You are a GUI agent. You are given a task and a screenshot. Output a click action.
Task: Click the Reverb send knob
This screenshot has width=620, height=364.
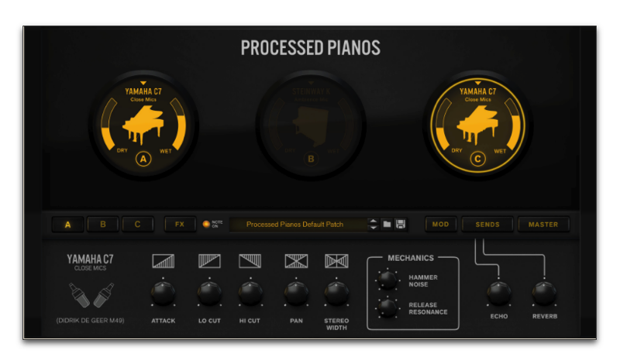click(545, 294)
